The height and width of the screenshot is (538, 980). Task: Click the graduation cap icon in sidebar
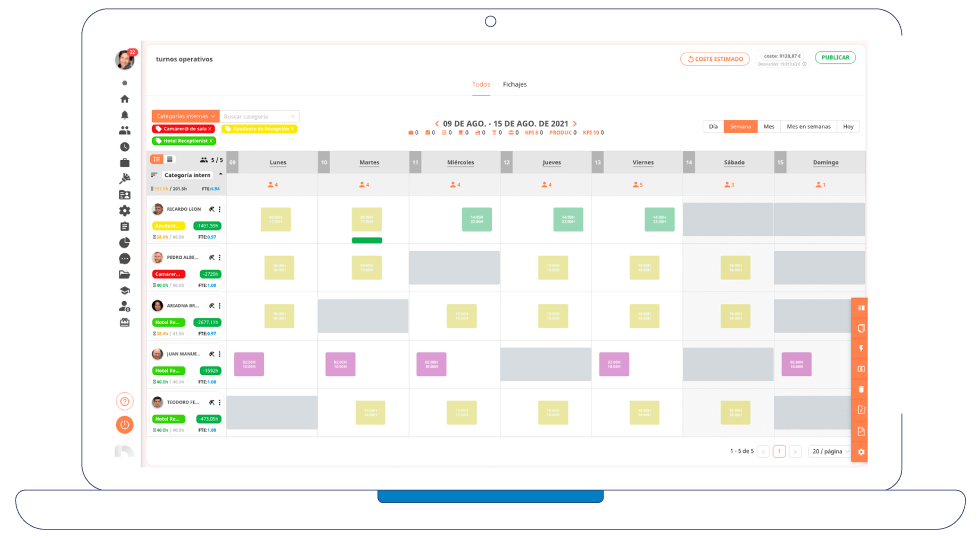(125, 290)
